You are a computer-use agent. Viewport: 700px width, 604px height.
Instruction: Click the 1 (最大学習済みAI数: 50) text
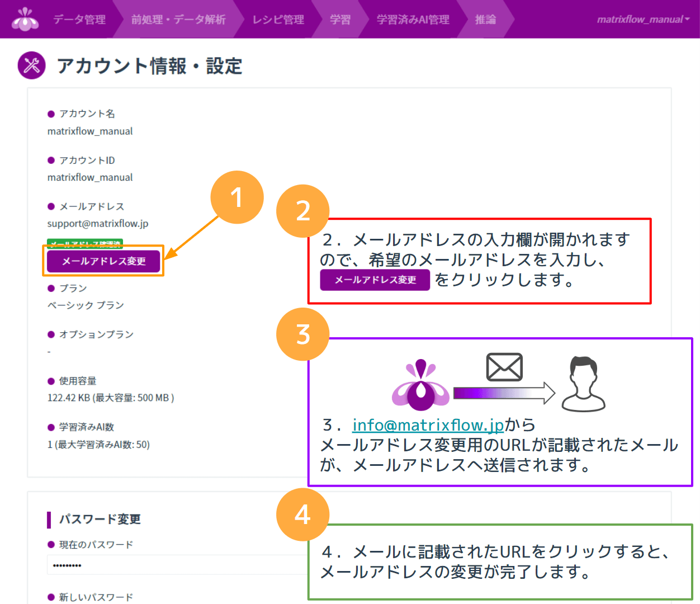point(98,445)
